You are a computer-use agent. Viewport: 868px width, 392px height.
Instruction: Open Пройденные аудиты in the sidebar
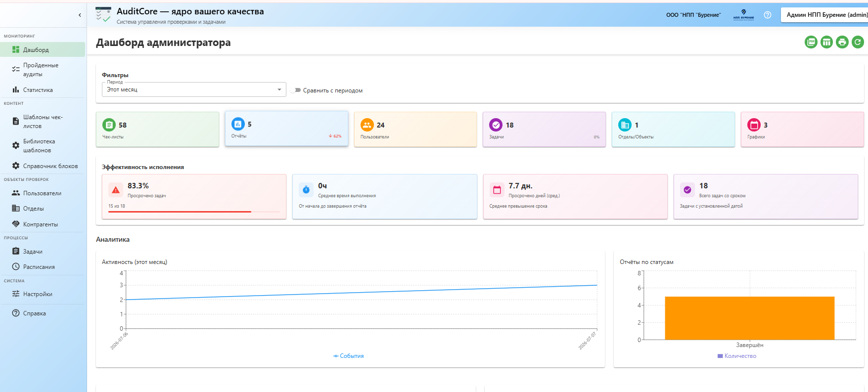coord(43,70)
